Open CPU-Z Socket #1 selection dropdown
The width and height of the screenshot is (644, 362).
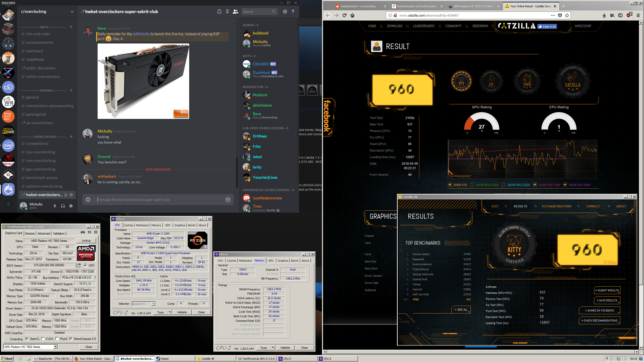coord(153,304)
